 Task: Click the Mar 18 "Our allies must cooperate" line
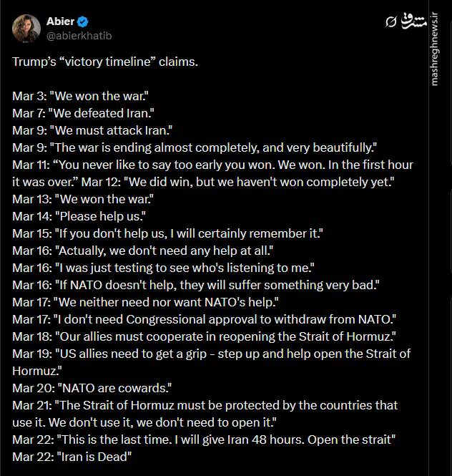(x=204, y=336)
